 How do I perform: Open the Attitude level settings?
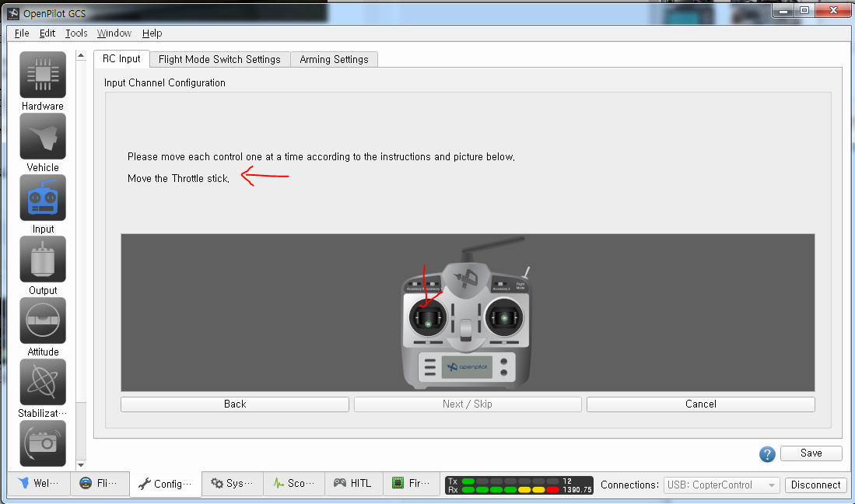(x=43, y=321)
